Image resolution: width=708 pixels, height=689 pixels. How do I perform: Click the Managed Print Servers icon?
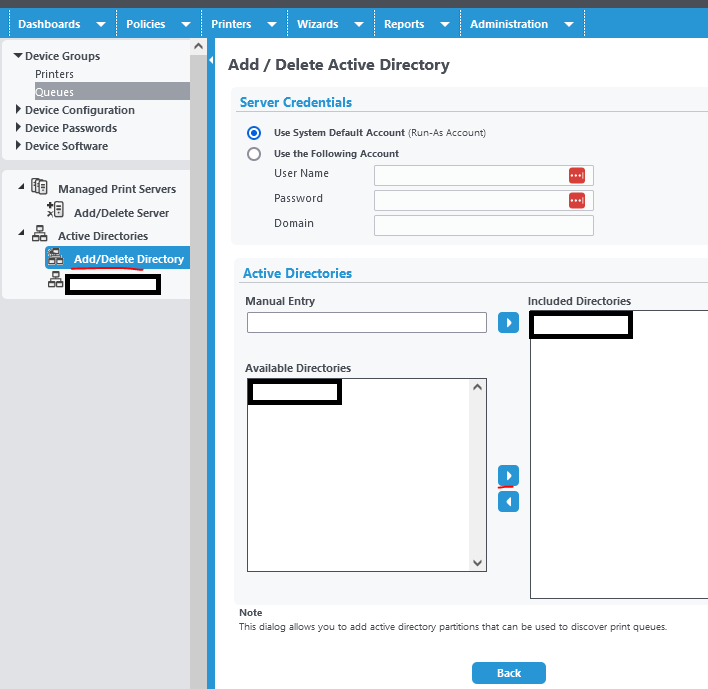[x=40, y=187]
